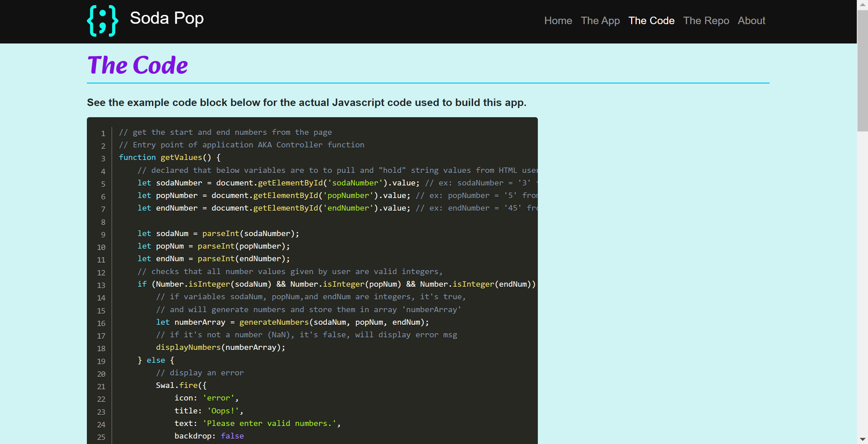This screenshot has height=444, width=868.
Task: Click comment 'display an error'
Action: click(x=200, y=373)
